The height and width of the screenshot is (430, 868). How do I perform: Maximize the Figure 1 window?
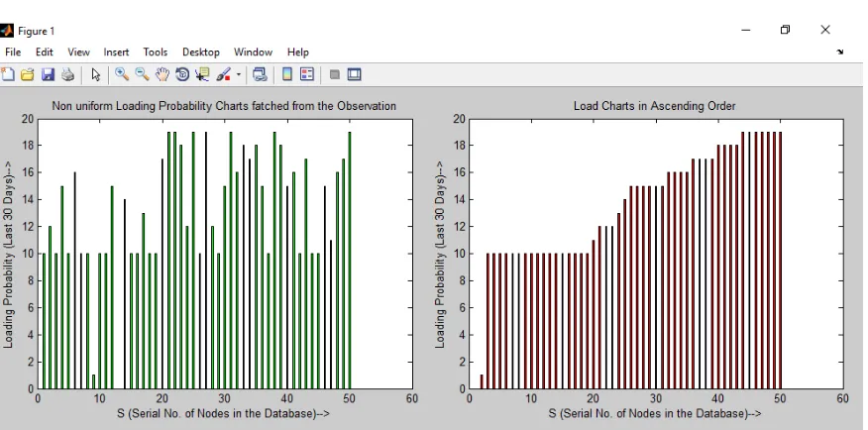[x=785, y=30]
